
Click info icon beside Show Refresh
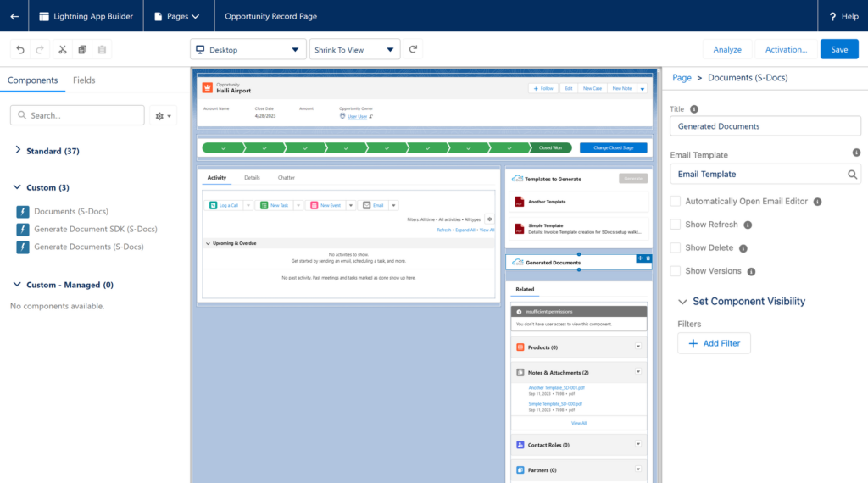tap(748, 225)
